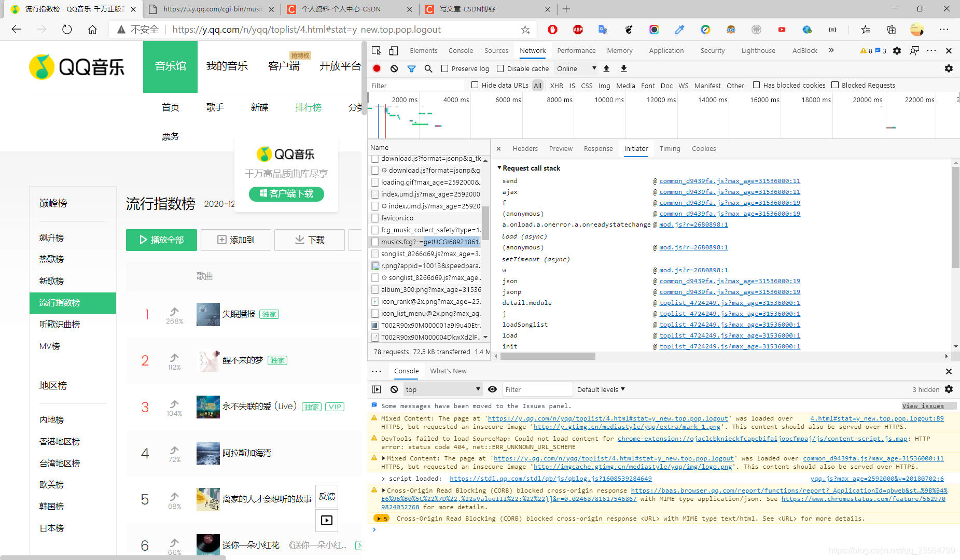The image size is (960, 560).
Task: Click the console live expression eye icon
Action: (x=493, y=389)
